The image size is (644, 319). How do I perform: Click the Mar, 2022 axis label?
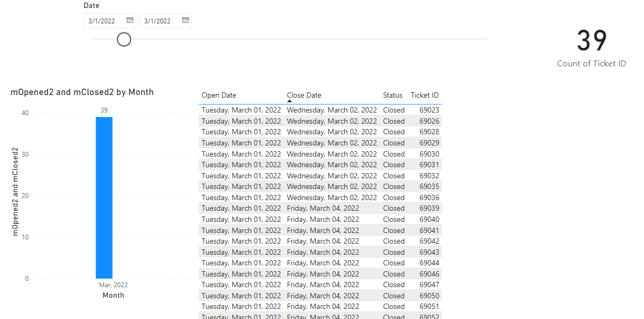click(x=113, y=285)
